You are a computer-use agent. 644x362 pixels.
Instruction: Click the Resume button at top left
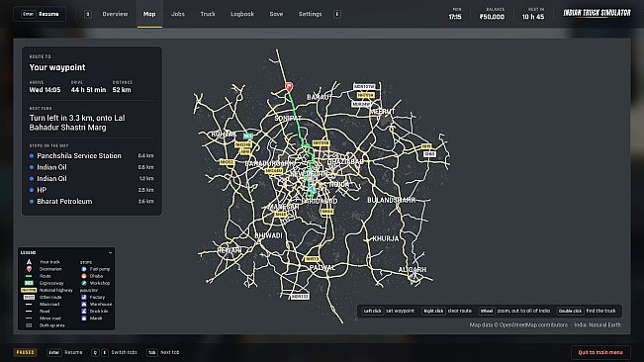click(x=40, y=14)
